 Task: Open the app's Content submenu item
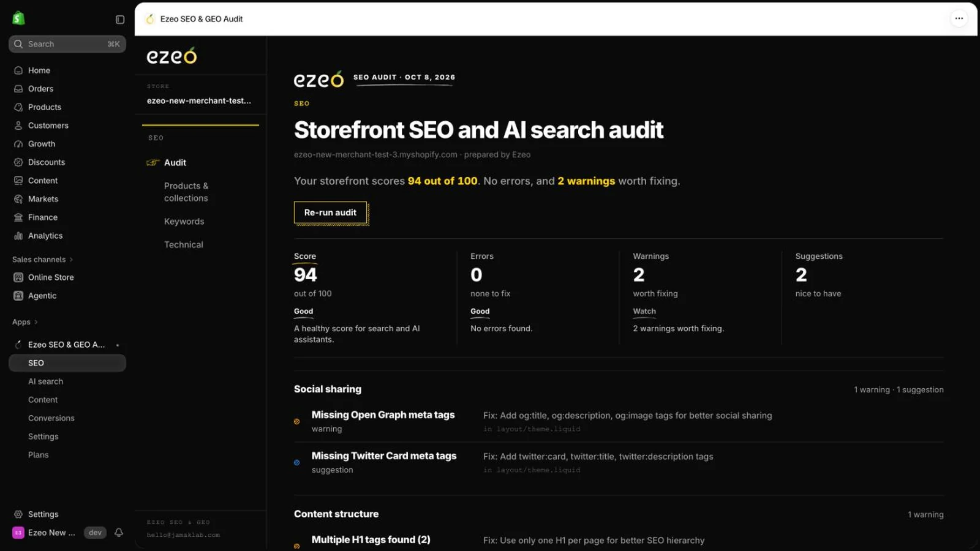tap(43, 400)
